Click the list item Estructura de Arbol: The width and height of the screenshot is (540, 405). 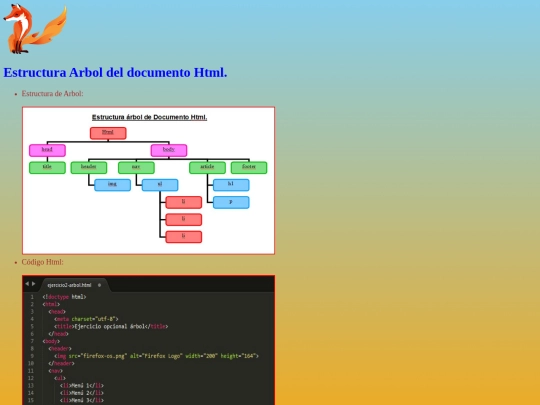click(52, 94)
